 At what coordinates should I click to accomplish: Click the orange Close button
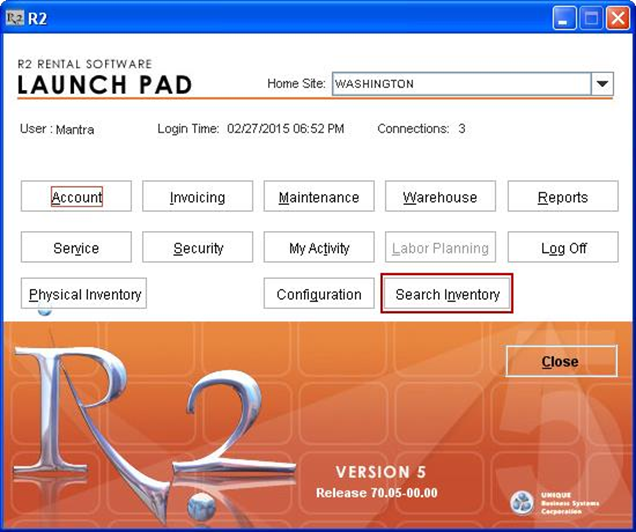click(562, 361)
